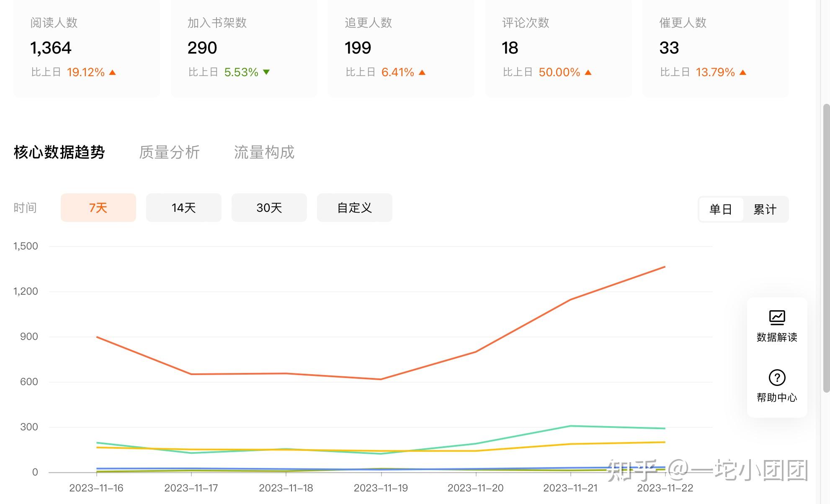Screen dimensions: 830x504
Task: Click the 2023-11-19 axis date label
Action: click(381, 488)
